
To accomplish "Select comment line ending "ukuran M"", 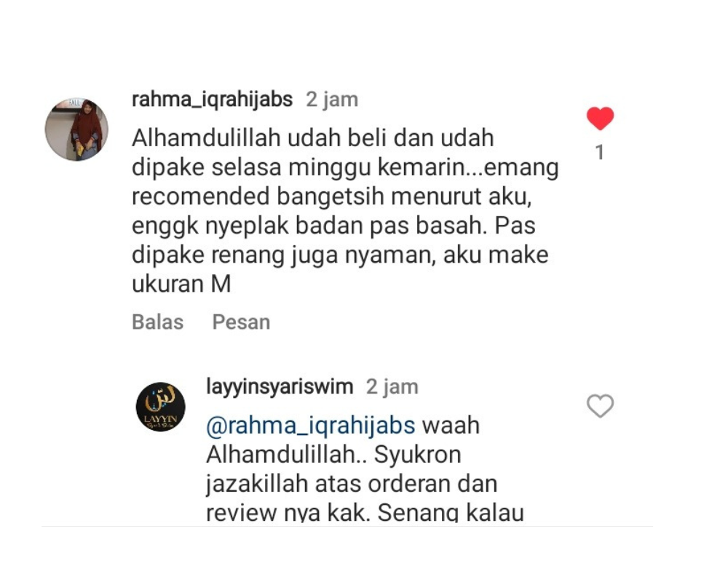I will coord(181,284).
